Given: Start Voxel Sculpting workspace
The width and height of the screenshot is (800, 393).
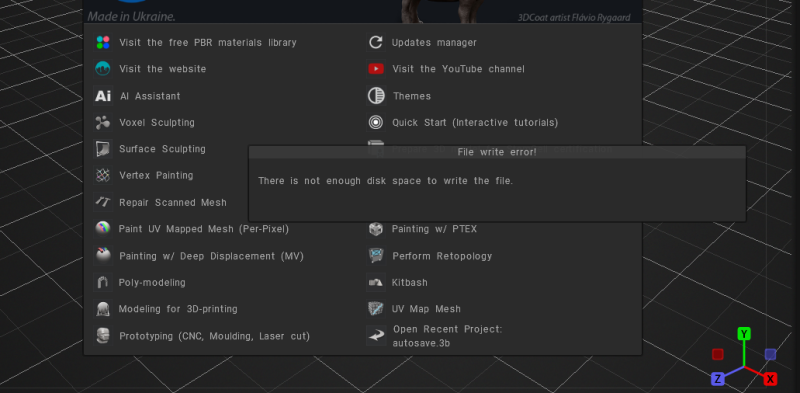Looking at the screenshot, I should coord(157,122).
